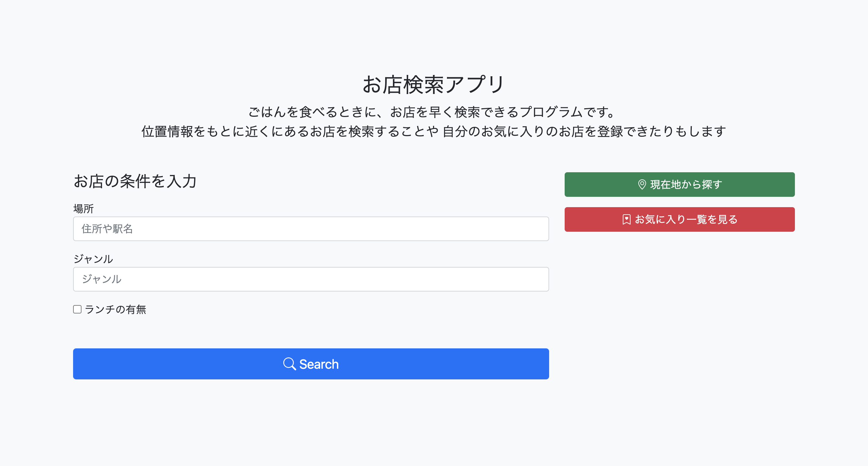The height and width of the screenshot is (466, 868).
Task: Open 現在地から探す to search nearby shops
Action: pyautogui.click(x=679, y=184)
